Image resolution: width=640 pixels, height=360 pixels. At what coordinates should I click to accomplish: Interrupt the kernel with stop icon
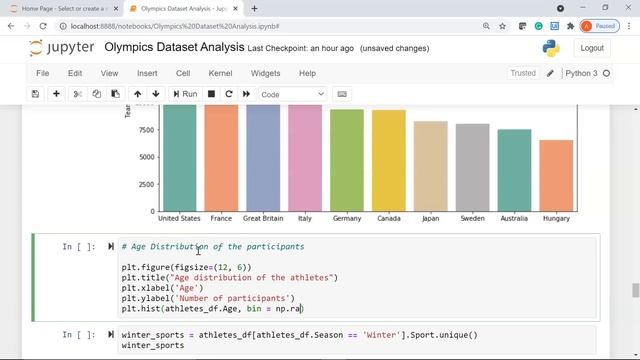coord(211,94)
